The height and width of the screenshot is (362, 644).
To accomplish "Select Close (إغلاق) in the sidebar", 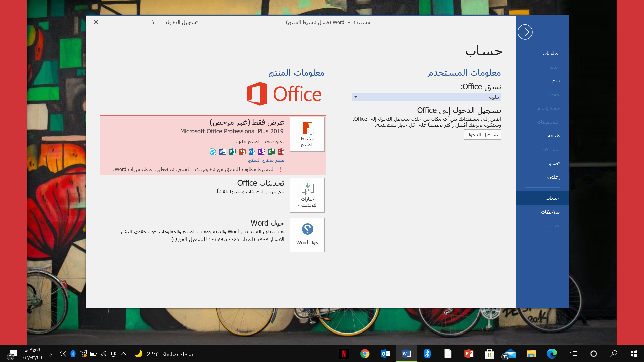I will (x=542, y=177).
